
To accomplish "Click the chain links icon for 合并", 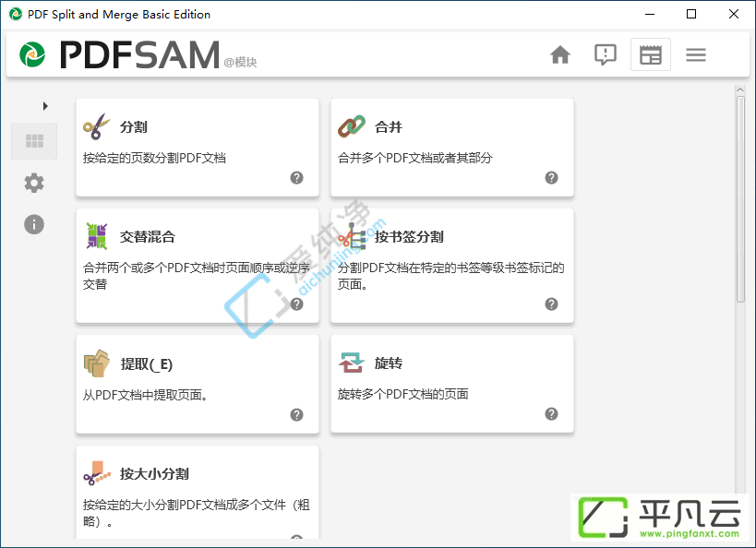I will [x=351, y=126].
